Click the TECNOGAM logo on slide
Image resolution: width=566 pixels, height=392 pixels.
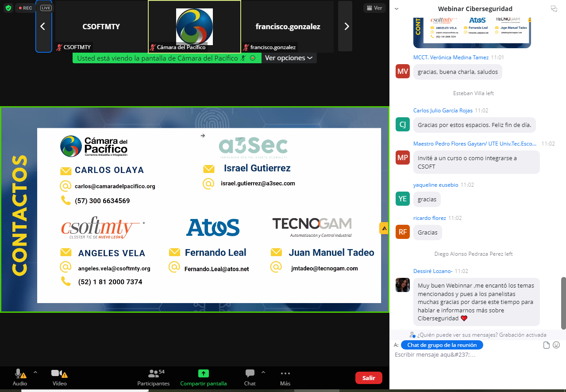(312, 227)
